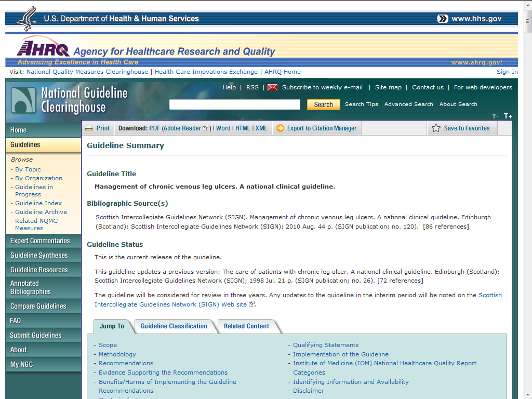The width and height of the screenshot is (532, 399).
Task: Open Submit Guidelines sidebar item
Action: (x=44, y=336)
